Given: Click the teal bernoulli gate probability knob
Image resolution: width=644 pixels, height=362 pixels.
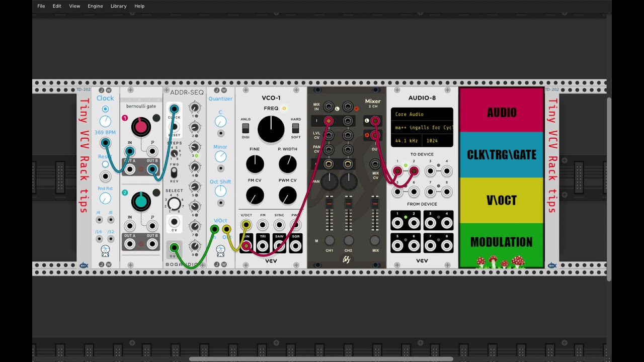Looking at the screenshot, I should (x=141, y=202).
